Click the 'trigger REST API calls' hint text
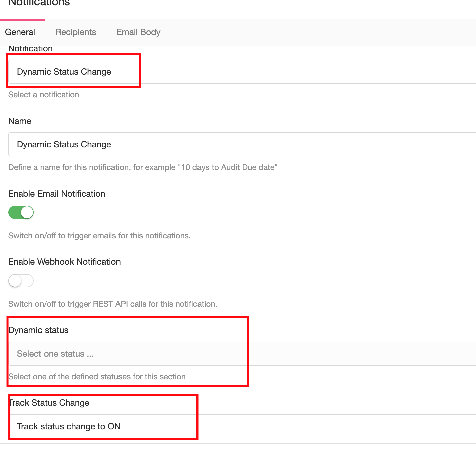The width and height of the screenshot is (476, 454). (x=112, y=304)
